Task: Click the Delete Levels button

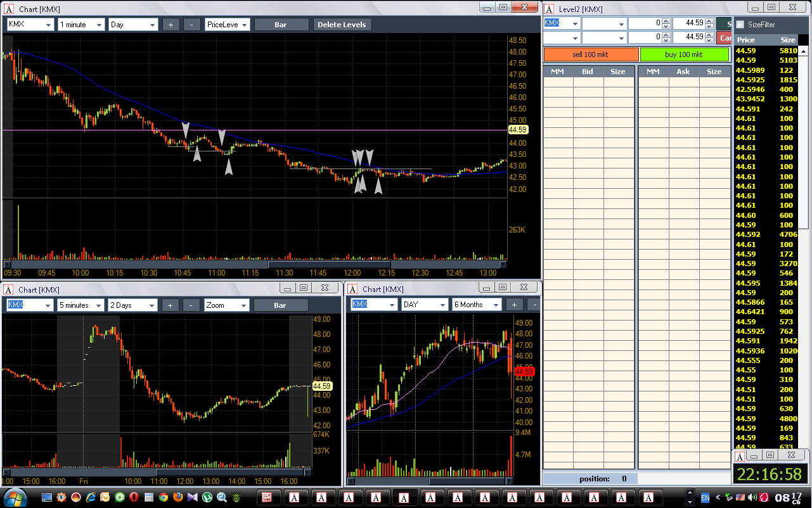Action: [x=342, y=25]
